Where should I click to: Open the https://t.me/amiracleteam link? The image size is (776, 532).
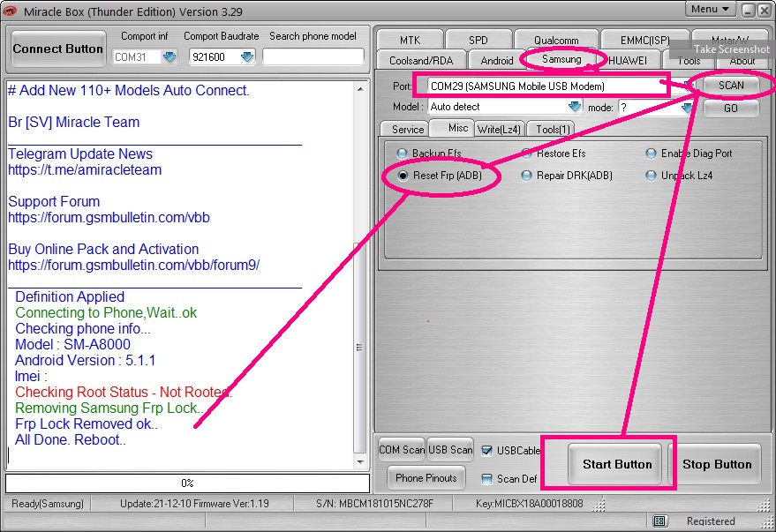tap(85, 170)
